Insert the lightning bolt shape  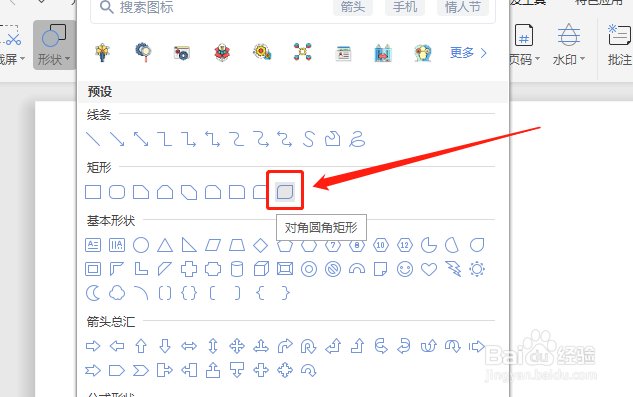[453, 269]
